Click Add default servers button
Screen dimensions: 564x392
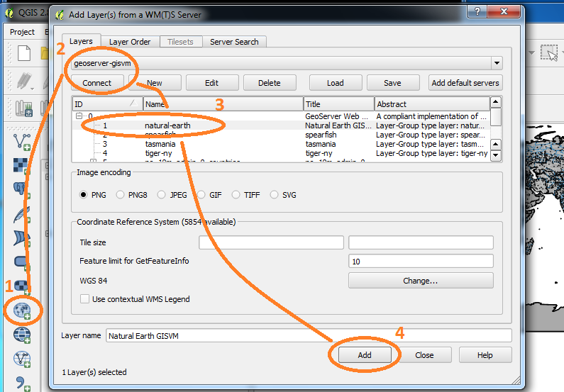pos(465,83)
